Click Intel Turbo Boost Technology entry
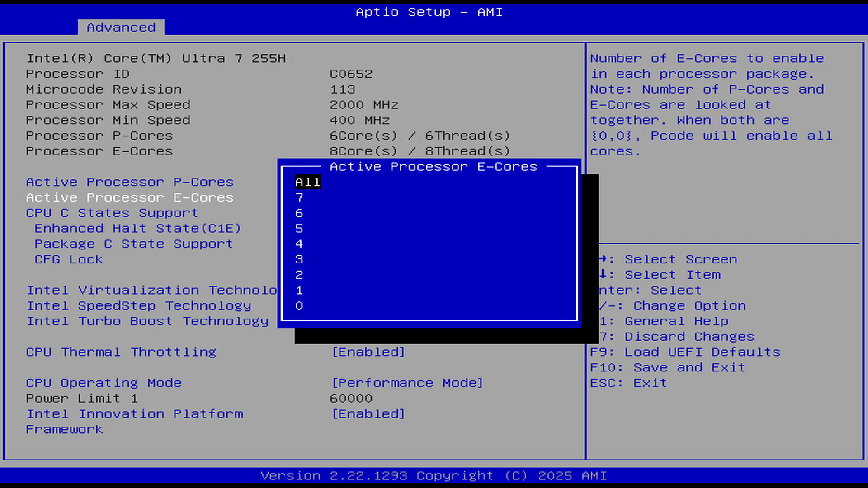 [x=147, y=321]
